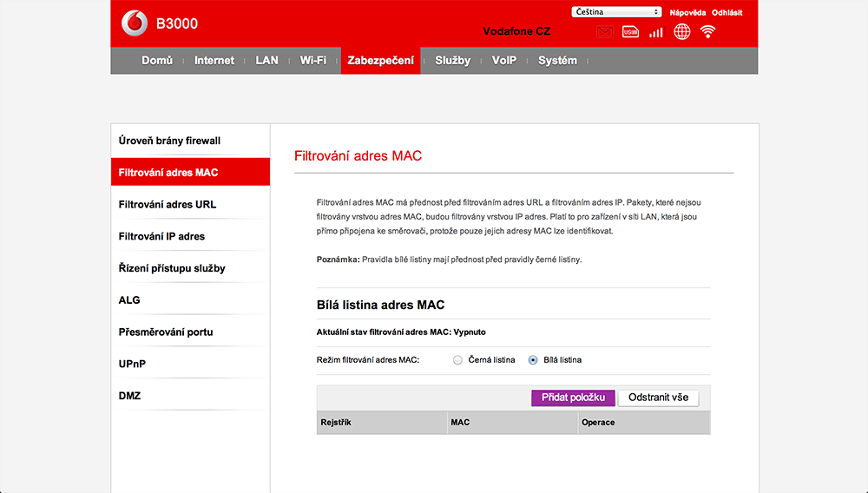Select the Bílá listina radio button
This screenshot has width=868, height=493.
(x=533, y=360)
